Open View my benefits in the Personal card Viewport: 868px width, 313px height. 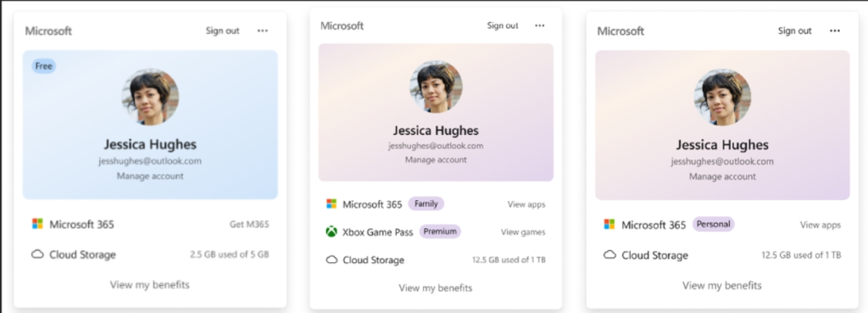(722, 285)
